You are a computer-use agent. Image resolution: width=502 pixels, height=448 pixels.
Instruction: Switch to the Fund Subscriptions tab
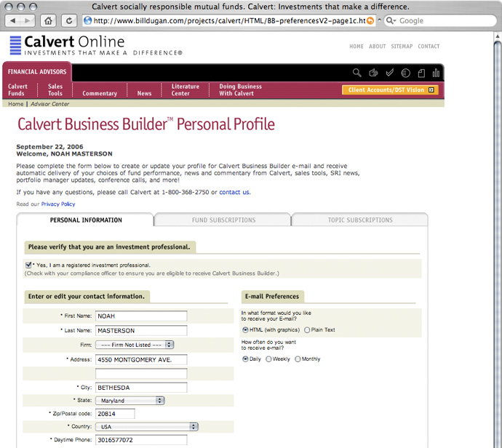pyautogui.click(x=223, y=220)
